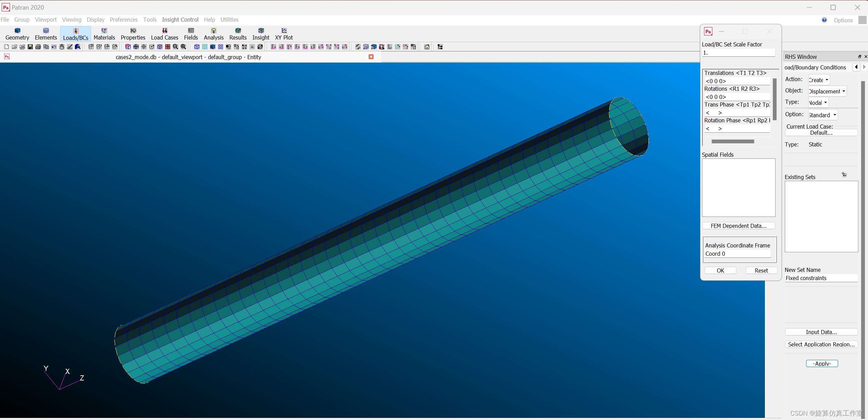Click the print icon in toolbar

coord(38,47)
